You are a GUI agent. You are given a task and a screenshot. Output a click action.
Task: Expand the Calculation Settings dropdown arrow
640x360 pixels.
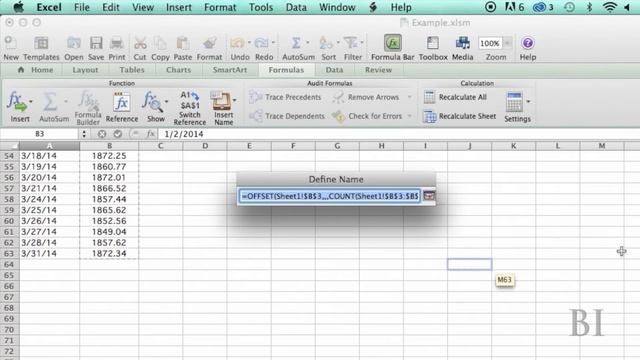pos(528,101)
